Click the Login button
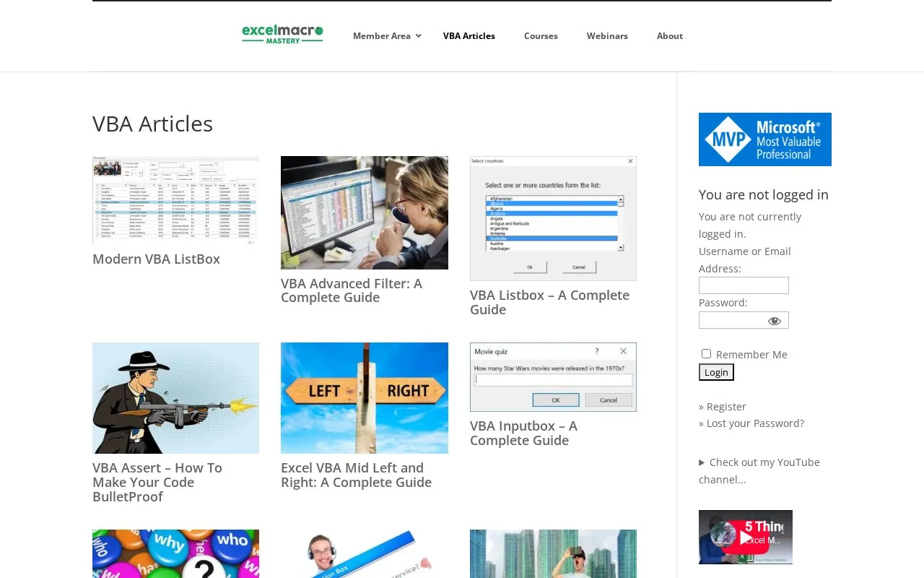The image size is (924, 578). [x=716, y=372]
